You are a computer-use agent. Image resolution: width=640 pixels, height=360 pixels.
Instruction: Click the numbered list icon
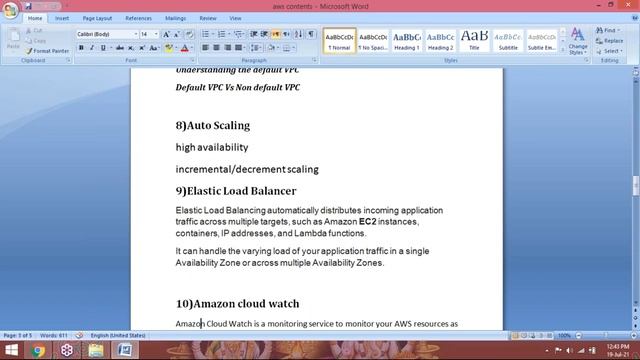(221, 34)
